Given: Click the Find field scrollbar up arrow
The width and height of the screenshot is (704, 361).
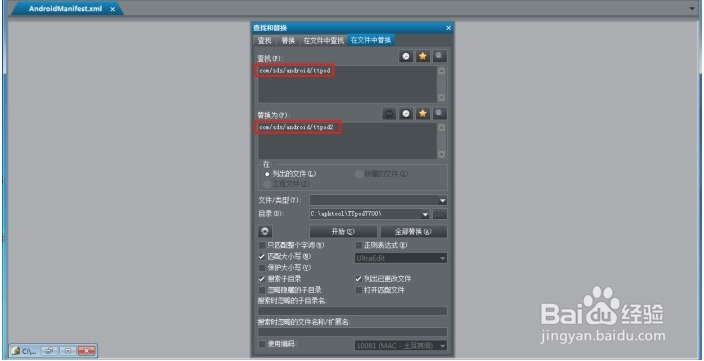Looking at the screenshot, I should tap(441, 70).
